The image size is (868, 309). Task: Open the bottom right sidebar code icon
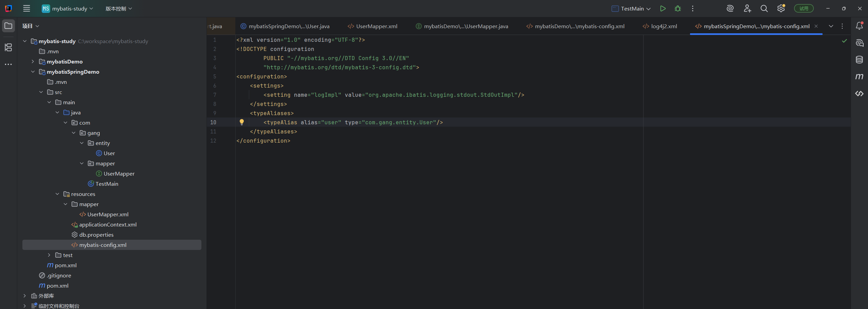[859, 93]
